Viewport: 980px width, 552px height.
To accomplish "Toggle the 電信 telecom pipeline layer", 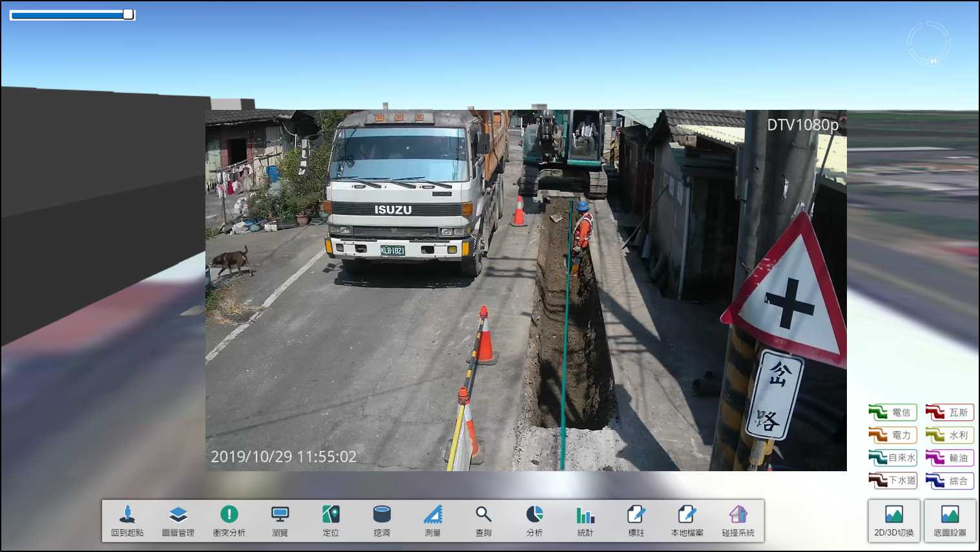I will point(892,412).
